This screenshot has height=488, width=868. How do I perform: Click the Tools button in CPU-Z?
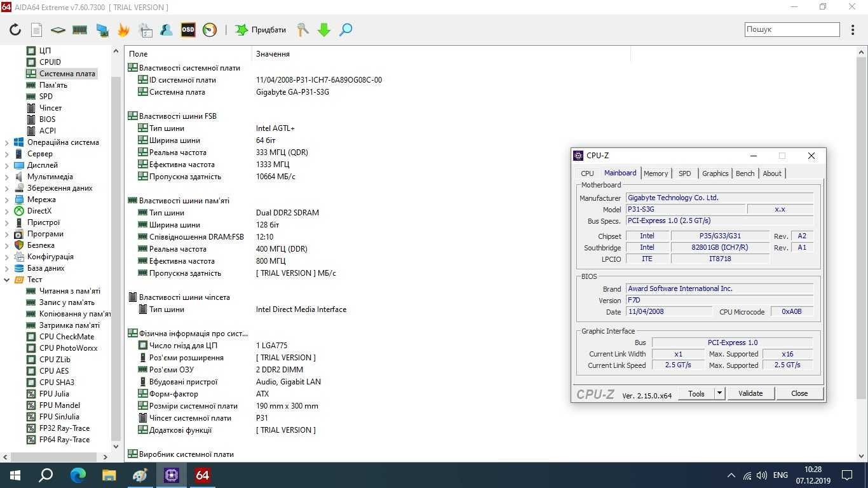click(696, 393)
